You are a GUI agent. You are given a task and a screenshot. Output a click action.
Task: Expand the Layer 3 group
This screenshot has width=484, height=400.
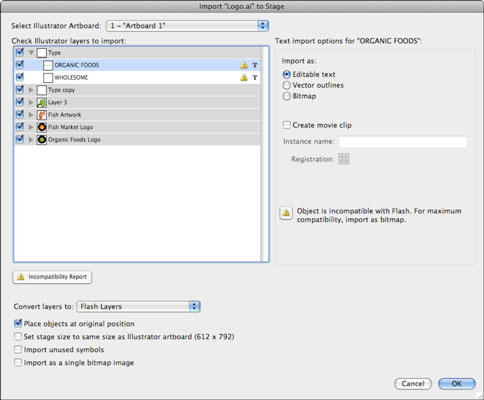coord(31,102)
